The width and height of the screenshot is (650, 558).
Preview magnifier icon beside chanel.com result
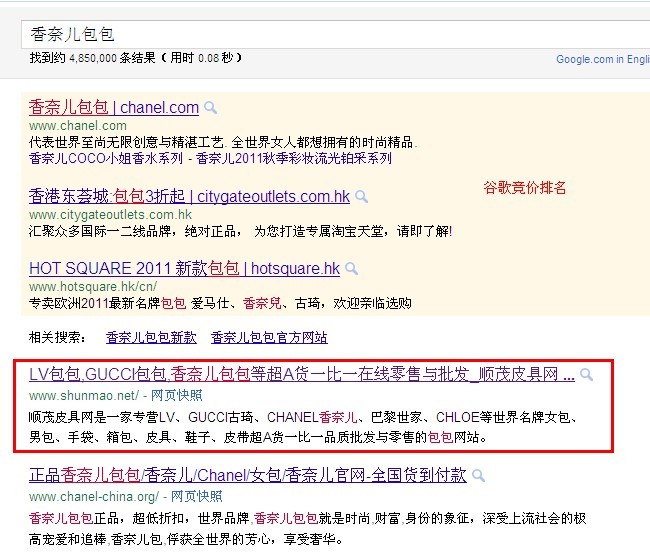[211, 108]
